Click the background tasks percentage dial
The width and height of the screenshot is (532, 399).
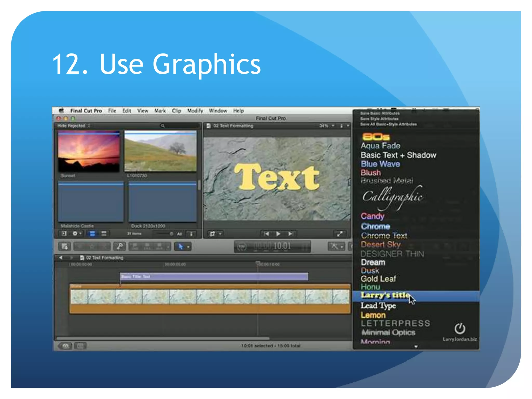coord(242,247)
